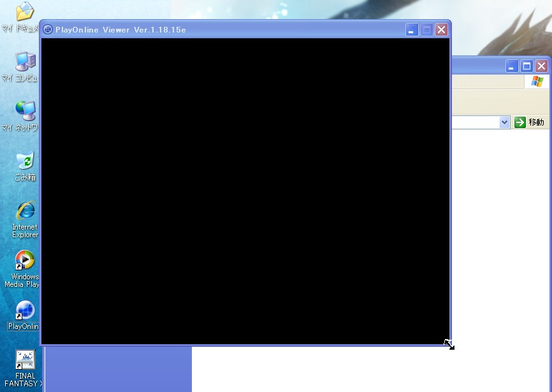Close the PlayOnline Viewer window
This screenshot has width=552, height=392.
440,30
